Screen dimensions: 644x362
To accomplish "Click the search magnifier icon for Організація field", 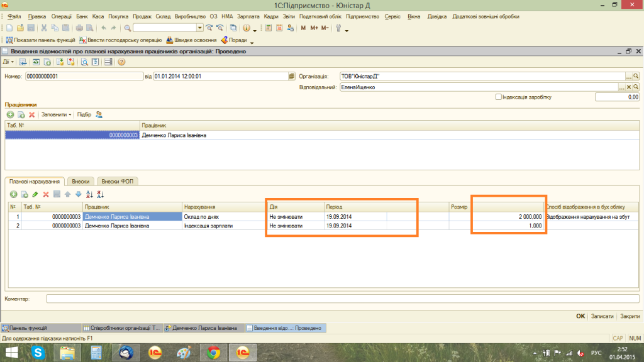I will click(636, 76).
